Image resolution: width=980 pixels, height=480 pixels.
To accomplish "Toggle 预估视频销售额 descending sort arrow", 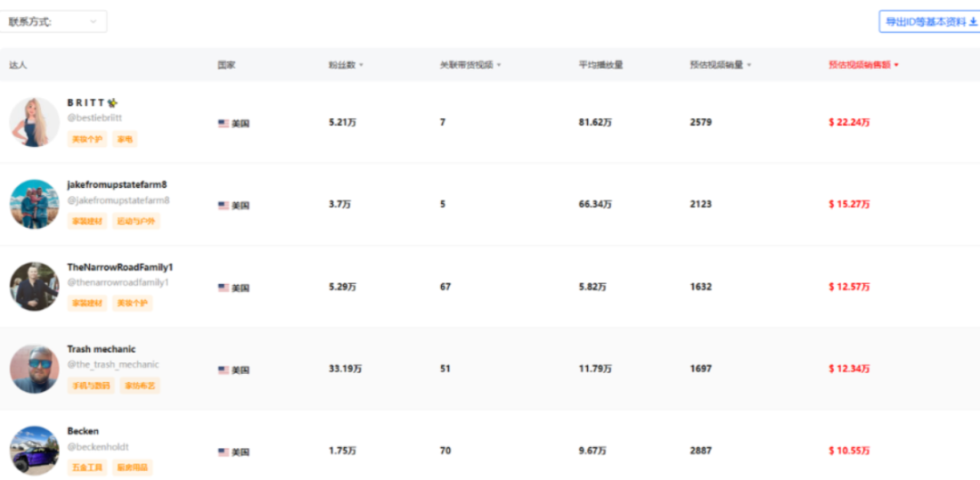I will point(897,65).
